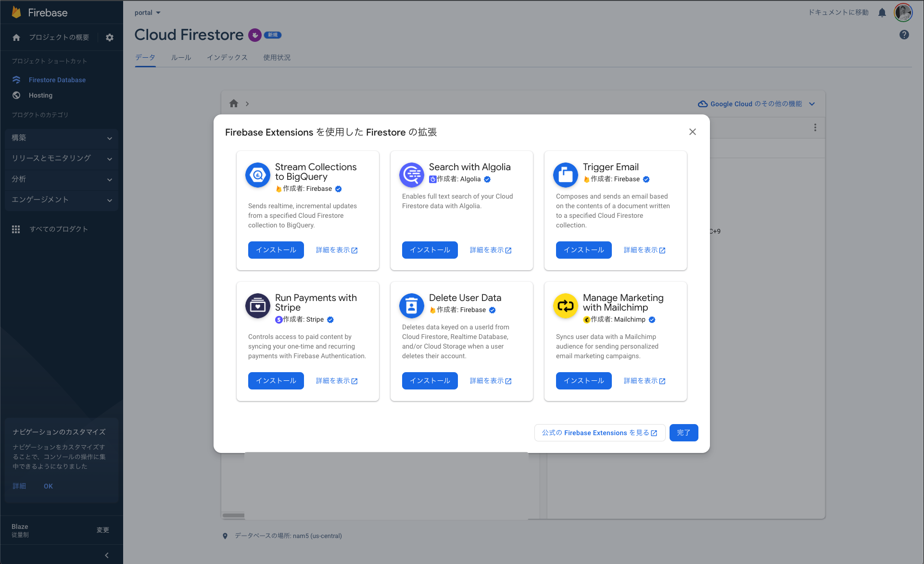This screenshot has height=564, width=924.
Task: Click the Delete User Data extension icon
Action: tap(412, 306)
